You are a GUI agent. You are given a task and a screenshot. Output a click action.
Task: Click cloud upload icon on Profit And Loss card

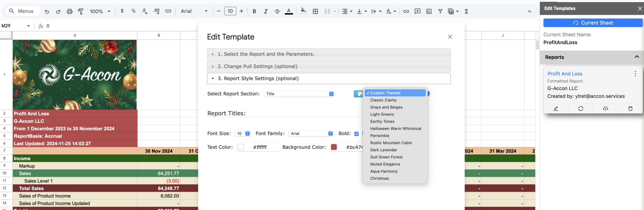[x=605, y=108]
